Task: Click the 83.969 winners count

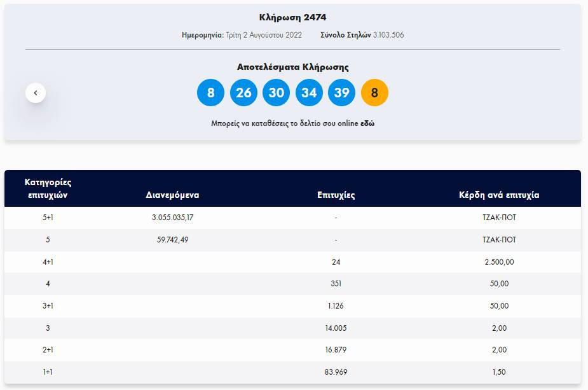Action: (x=336, y=372)
